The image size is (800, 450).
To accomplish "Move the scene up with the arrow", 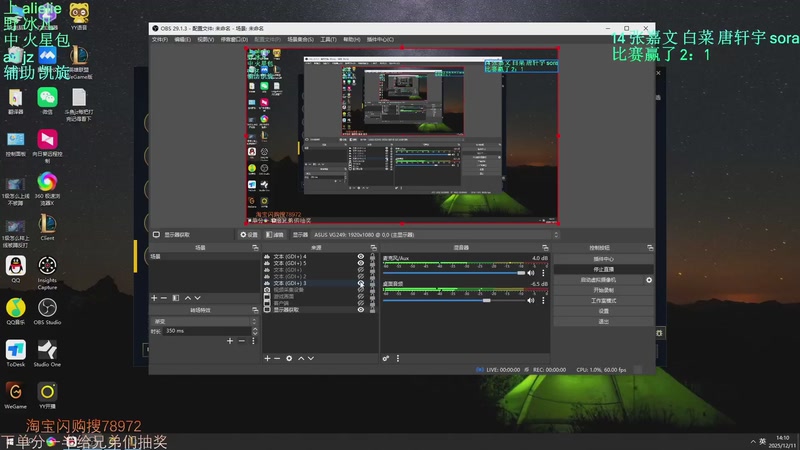I will click(x=188, y=298).
